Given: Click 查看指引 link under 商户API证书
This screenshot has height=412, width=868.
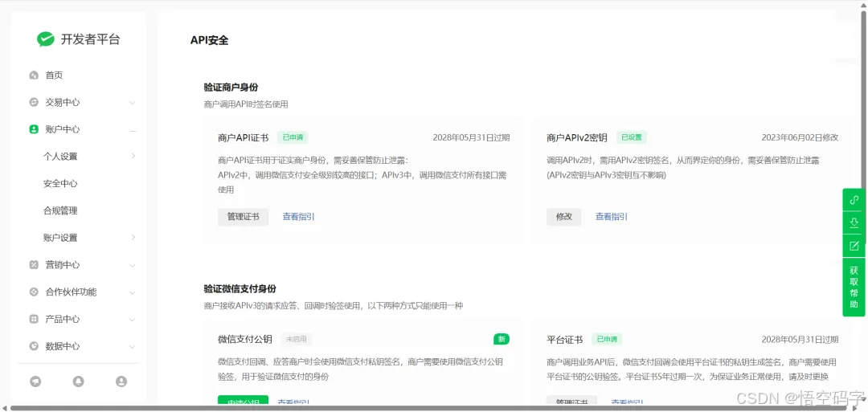Looking at the screenshot, I should pos(298,217).
